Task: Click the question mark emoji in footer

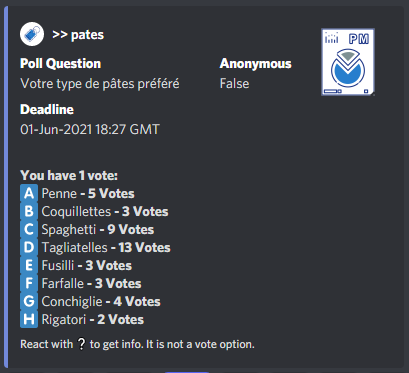Action: coord(81,344)
